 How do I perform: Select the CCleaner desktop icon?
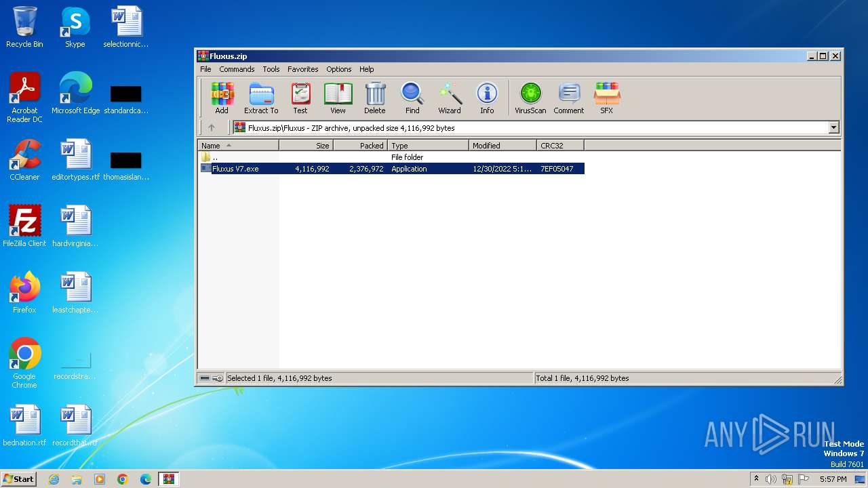24,160
